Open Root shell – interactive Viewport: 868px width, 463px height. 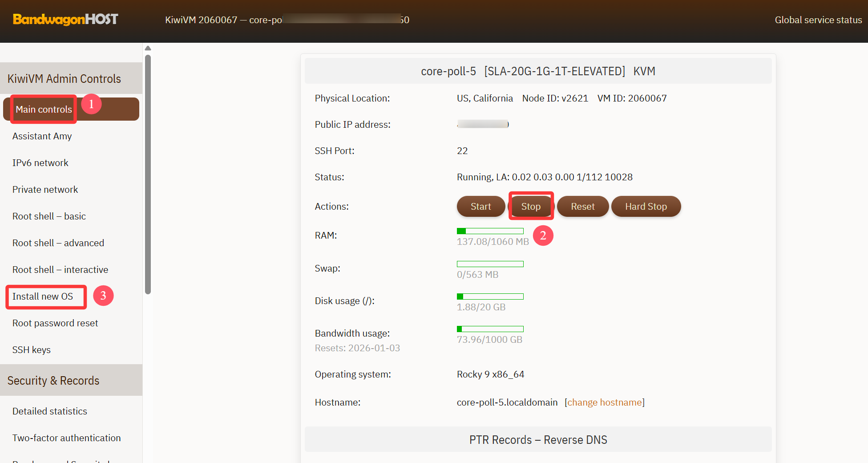point(60,270)
